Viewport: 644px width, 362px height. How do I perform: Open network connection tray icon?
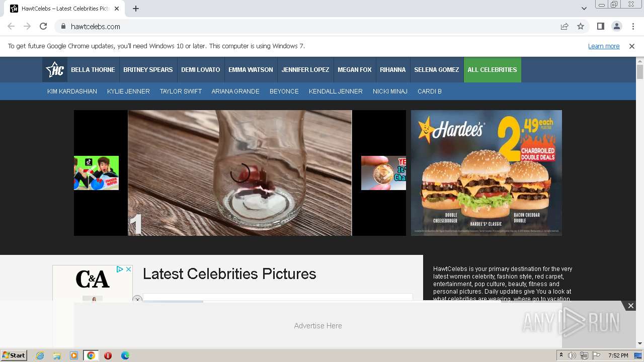click(x=584, y=355)
